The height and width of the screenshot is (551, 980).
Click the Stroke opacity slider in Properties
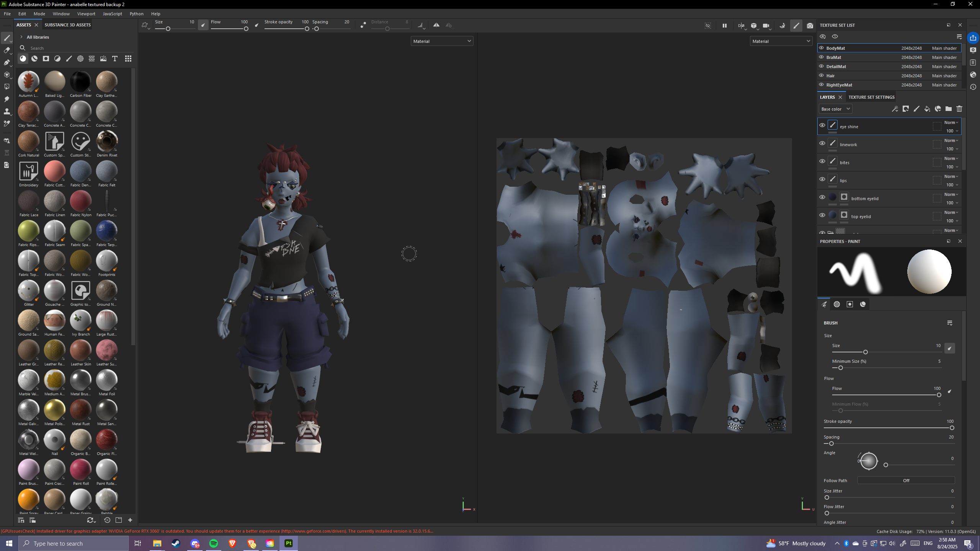888,428
